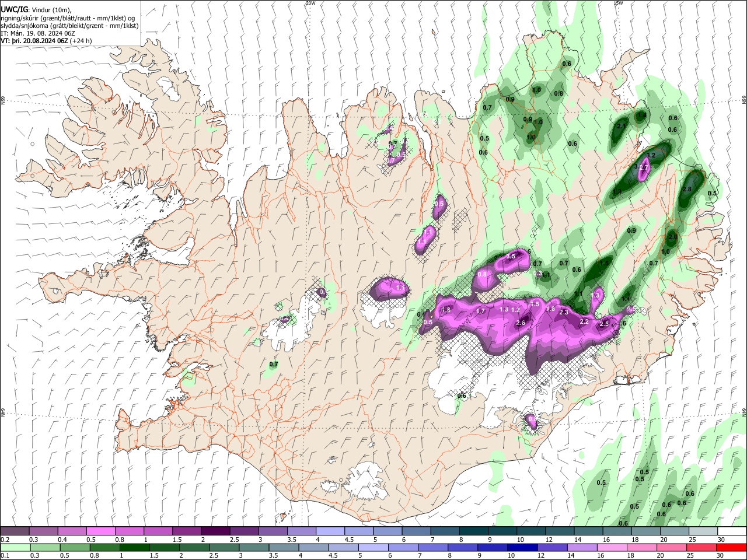This screenshot has height=560, width=747.
Task: Select the bright pink 0.5 swatch in snow scale
Action: tap(100, 531)
